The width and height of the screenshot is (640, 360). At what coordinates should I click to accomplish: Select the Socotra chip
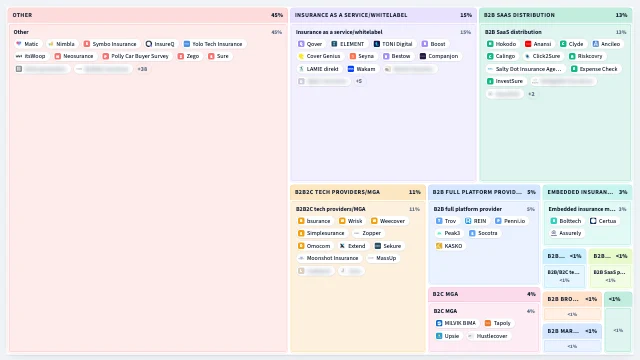coord(484,233)
